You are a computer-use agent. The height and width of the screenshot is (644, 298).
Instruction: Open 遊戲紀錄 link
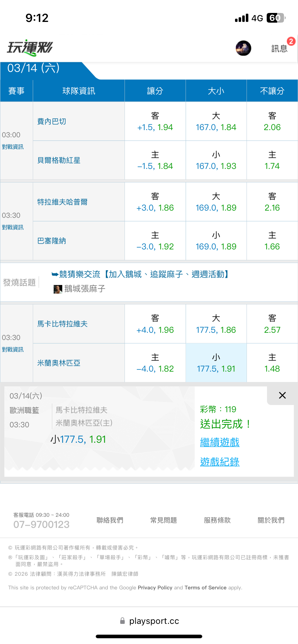point(220,462)
